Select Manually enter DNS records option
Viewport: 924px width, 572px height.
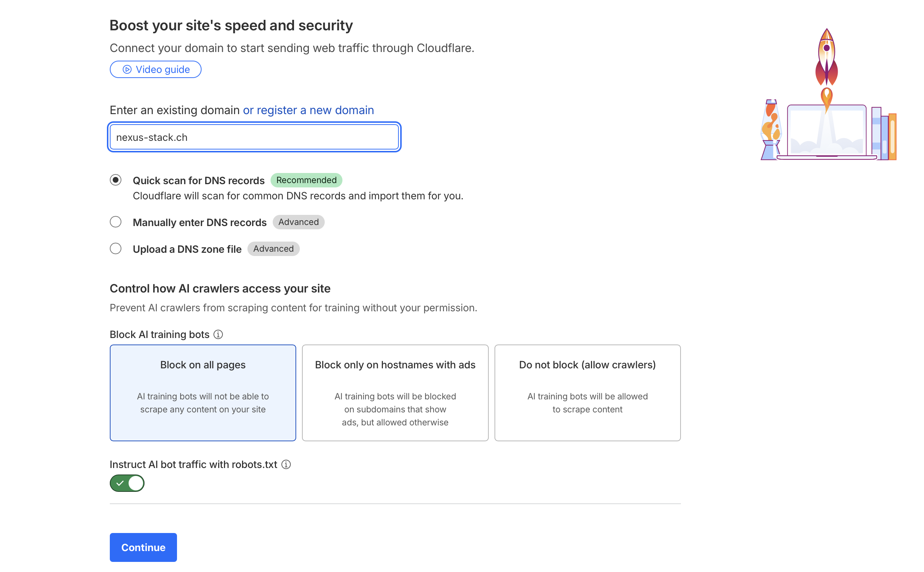coord(116,222)
